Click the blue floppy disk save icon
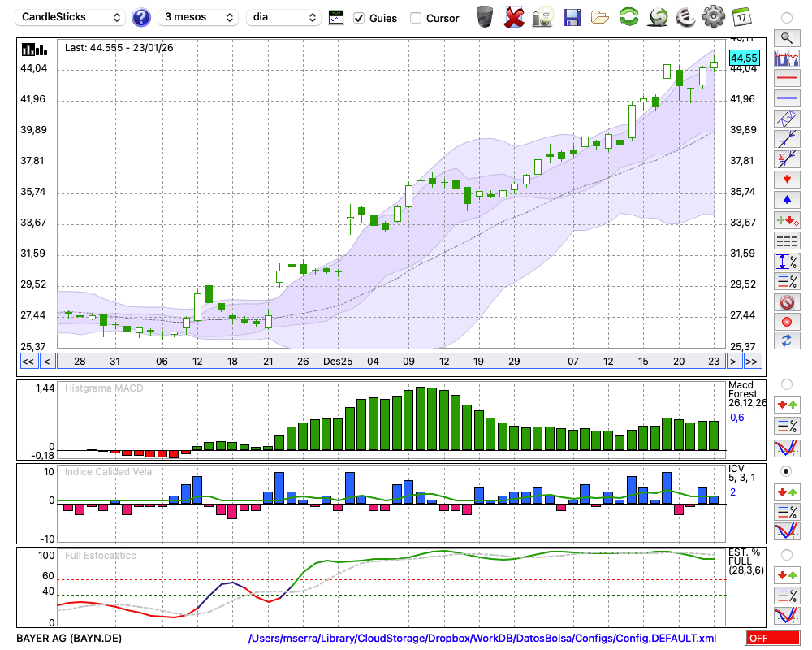This screenshot has height=650, width=812. 572,17
